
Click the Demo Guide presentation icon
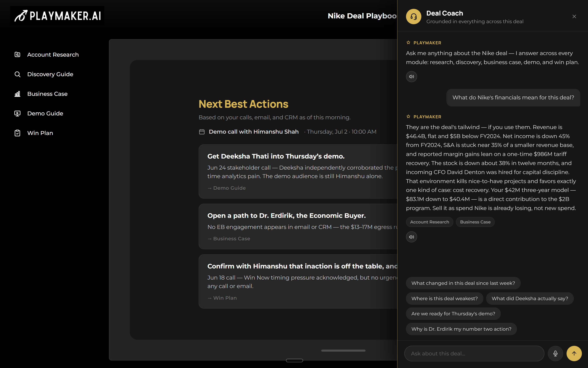(x=18, y=113)
